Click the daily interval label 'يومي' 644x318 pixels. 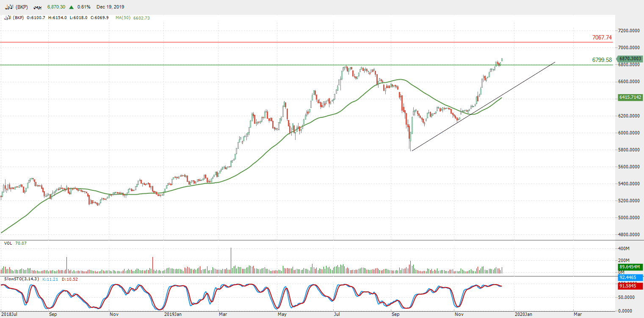38,7
